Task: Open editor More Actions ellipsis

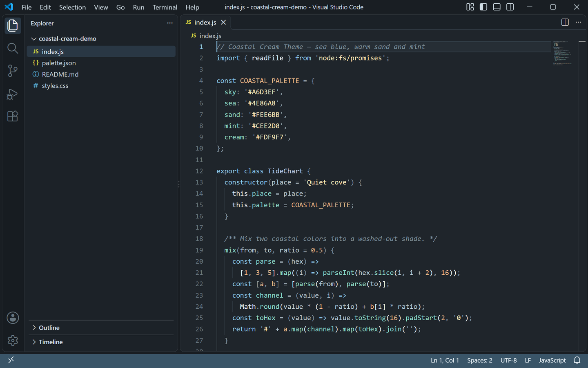Action: 578,22
